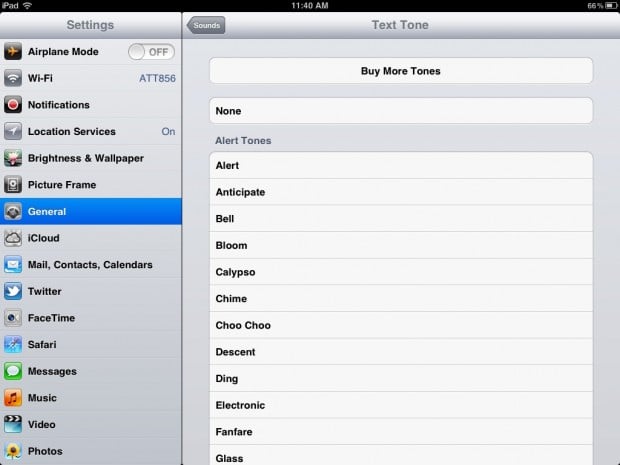620x465 pixels.
Task: Open Location Services settings label
Action: tap(72, 131)
